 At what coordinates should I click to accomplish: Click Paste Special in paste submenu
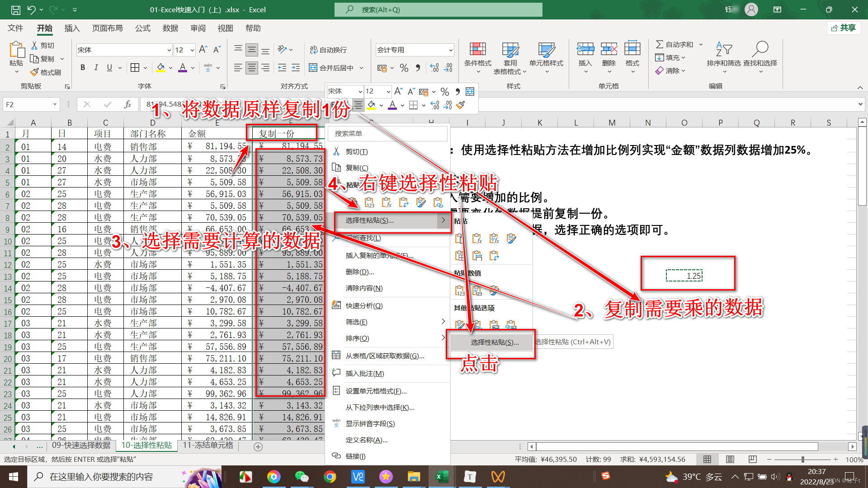[495, 343]
